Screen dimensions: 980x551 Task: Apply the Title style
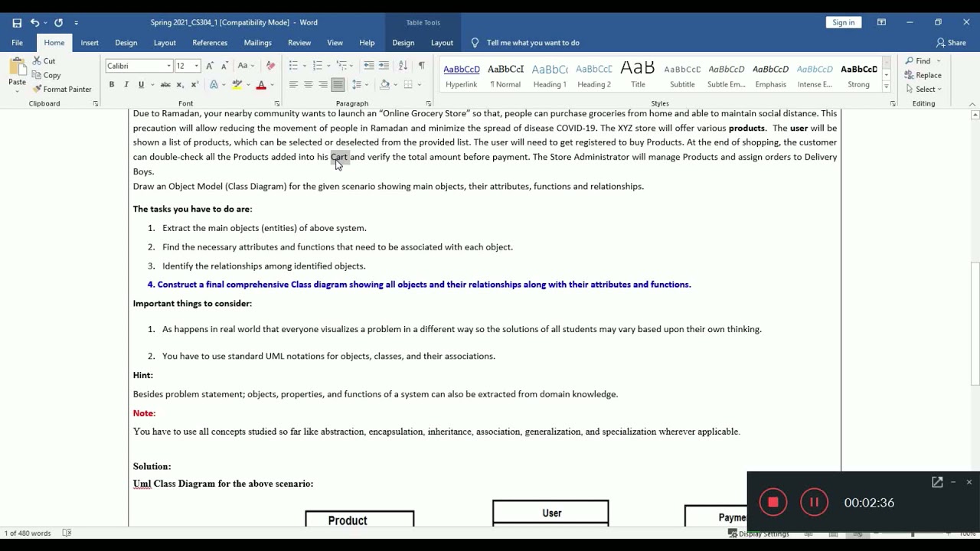click(x=638, y=76)
